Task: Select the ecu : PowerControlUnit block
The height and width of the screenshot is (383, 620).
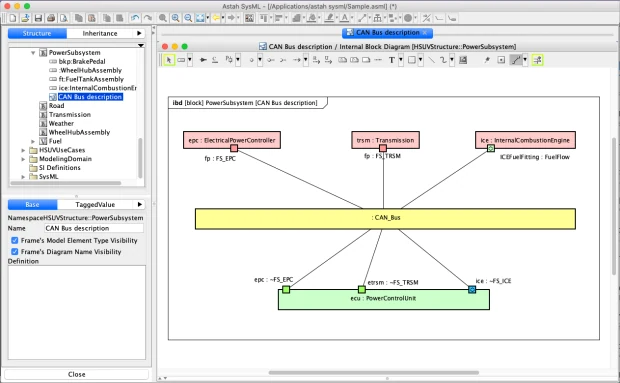Action: coord(384,301)
